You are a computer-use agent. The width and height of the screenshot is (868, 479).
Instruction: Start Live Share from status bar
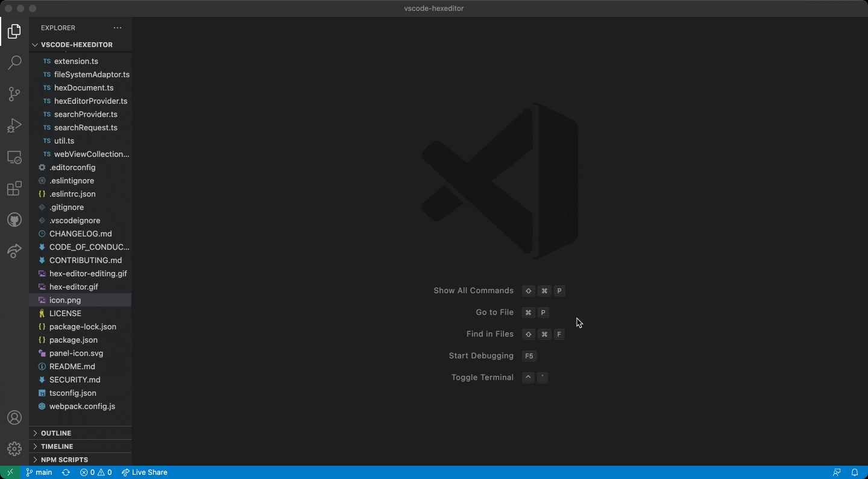145,472
